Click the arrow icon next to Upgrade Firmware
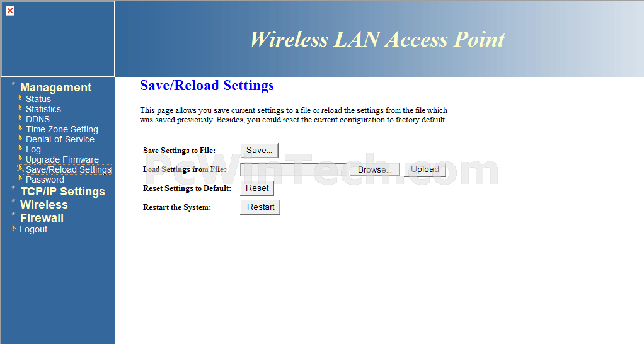This screenshot has width=644, height=344. pyautogui.click(x=20, y=158)
